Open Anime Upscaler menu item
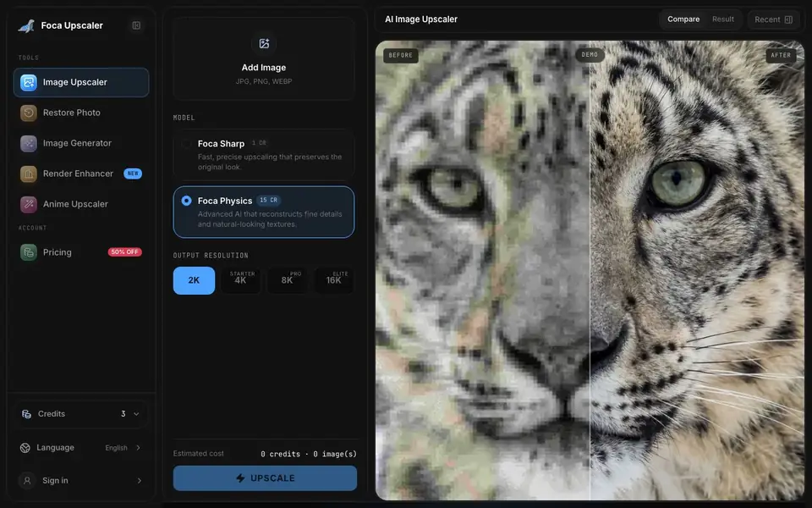This screenshot has width=812, height=508. click(81, 204)
